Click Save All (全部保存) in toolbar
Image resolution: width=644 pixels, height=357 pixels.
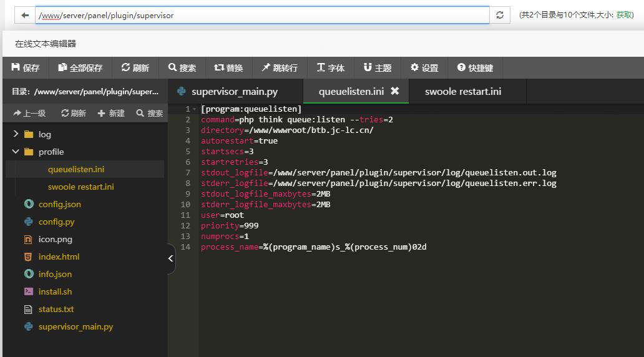point(80,68)
